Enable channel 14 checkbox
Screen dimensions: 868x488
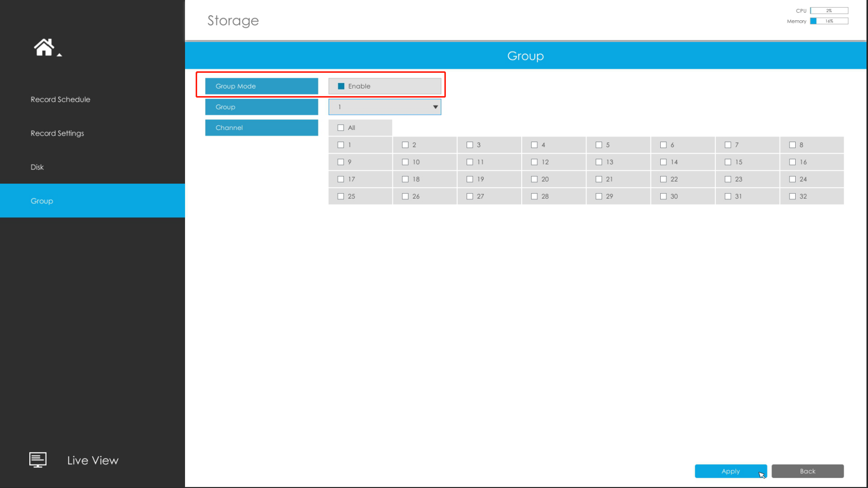(x=663, y=162)
